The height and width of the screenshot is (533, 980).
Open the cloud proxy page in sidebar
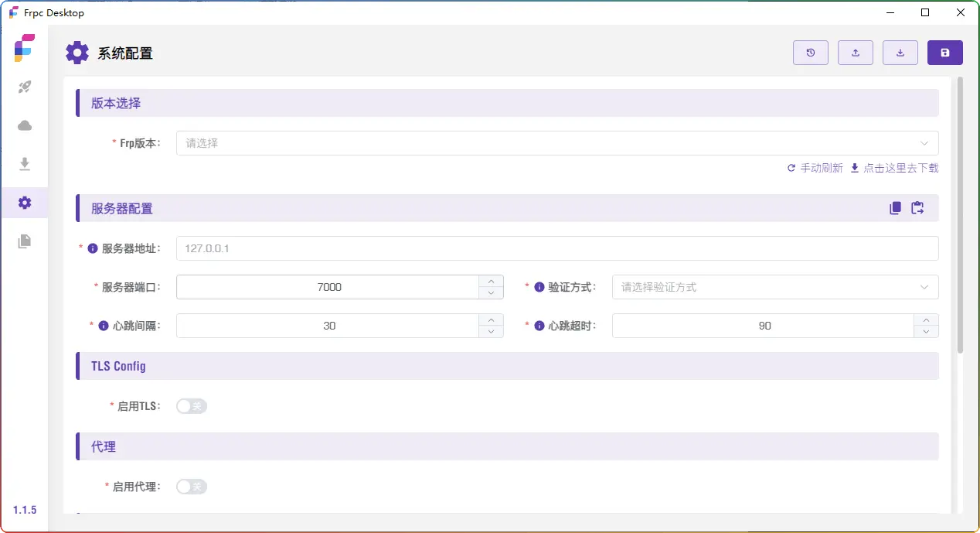(x=25, y=125)
